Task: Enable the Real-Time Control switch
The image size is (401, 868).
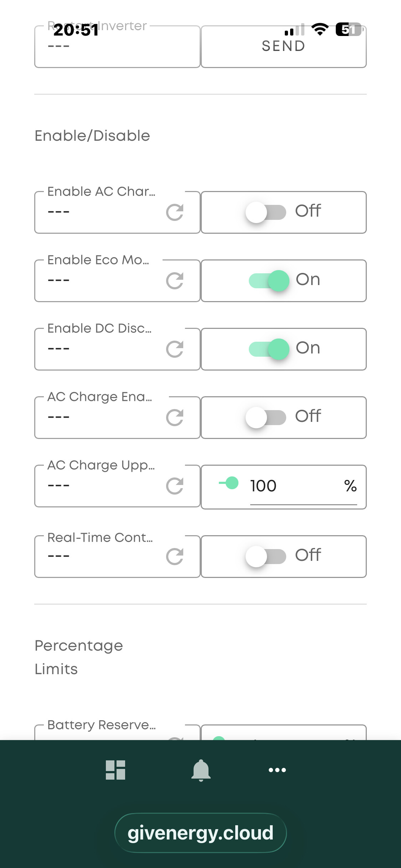Action: point(266,557)
